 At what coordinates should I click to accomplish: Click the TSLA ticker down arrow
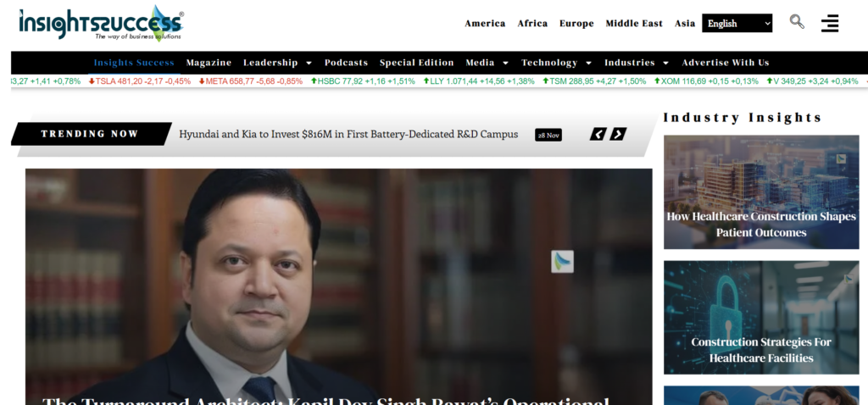click(x=92, y=80)
